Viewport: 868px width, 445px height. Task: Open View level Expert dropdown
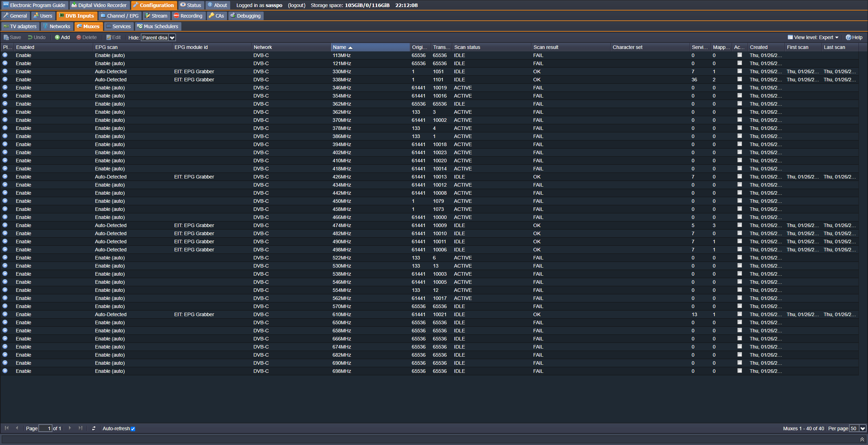tap(813, 37)
